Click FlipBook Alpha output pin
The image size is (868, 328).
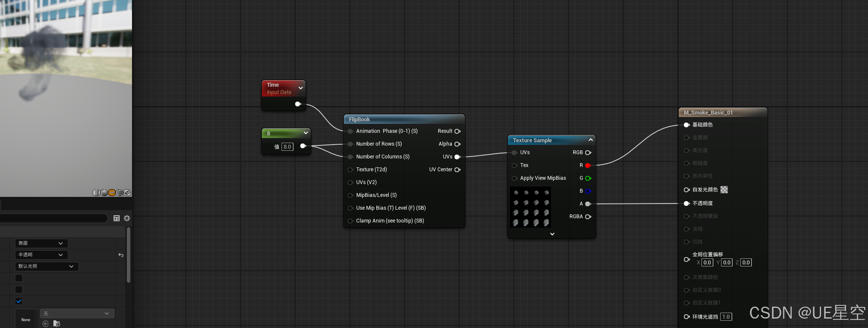tap(457, 144)
